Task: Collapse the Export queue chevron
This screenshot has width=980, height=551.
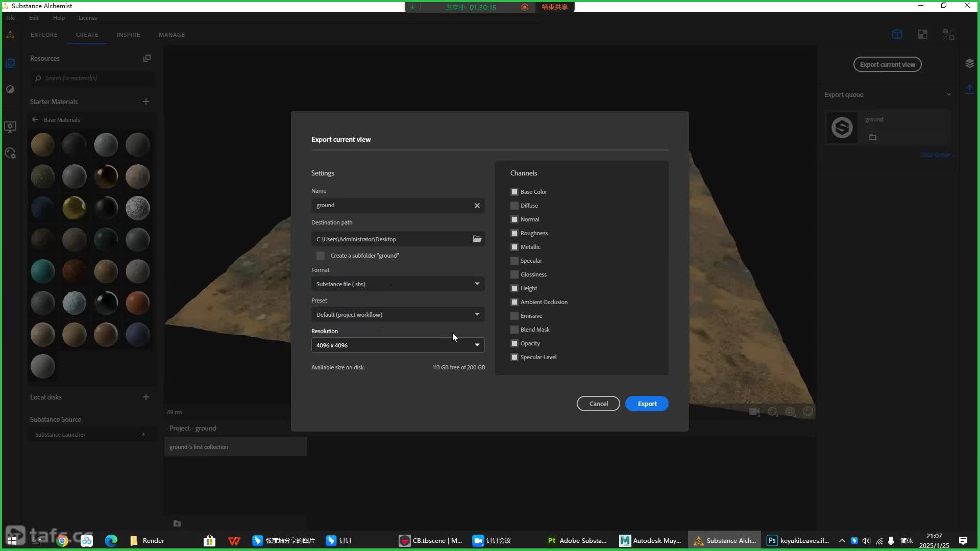Action: pos(949,94)
